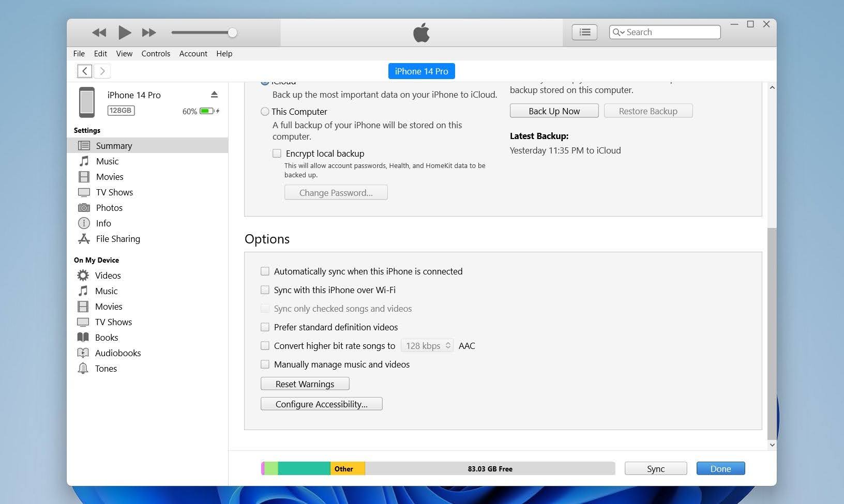Open the Account menu

click(193, 53)
